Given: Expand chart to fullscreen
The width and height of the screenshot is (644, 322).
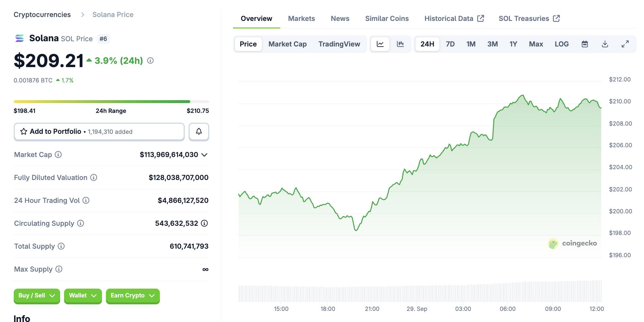Looking at the screenshot, I should (x=625, y=44).
